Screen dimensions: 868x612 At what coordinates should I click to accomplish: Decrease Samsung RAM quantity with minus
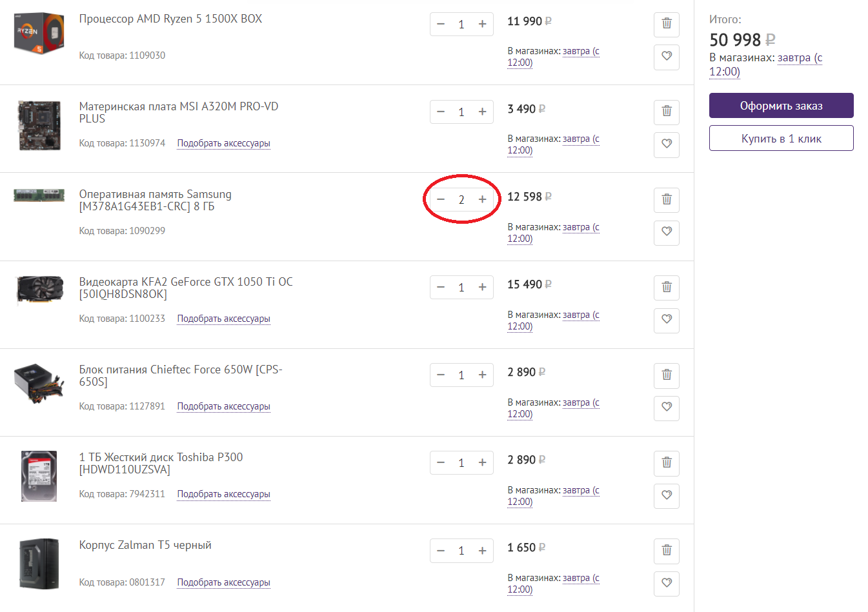coord(441,199)
